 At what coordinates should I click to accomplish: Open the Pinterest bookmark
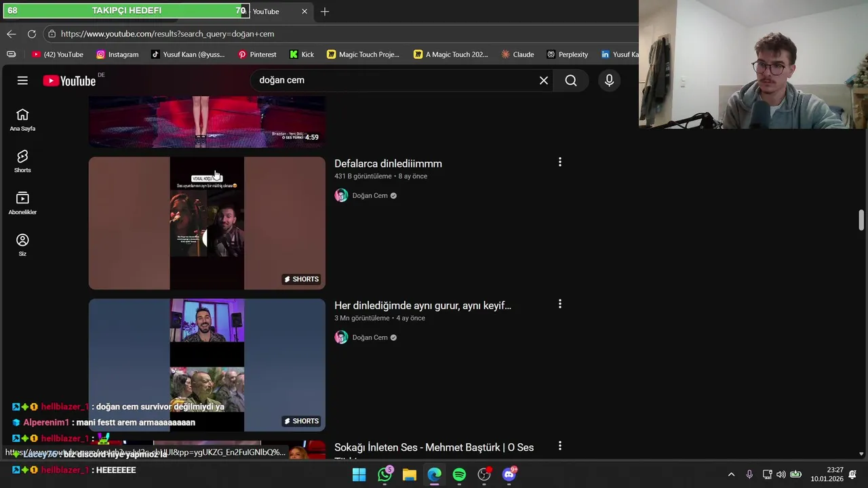click(257, 54)
